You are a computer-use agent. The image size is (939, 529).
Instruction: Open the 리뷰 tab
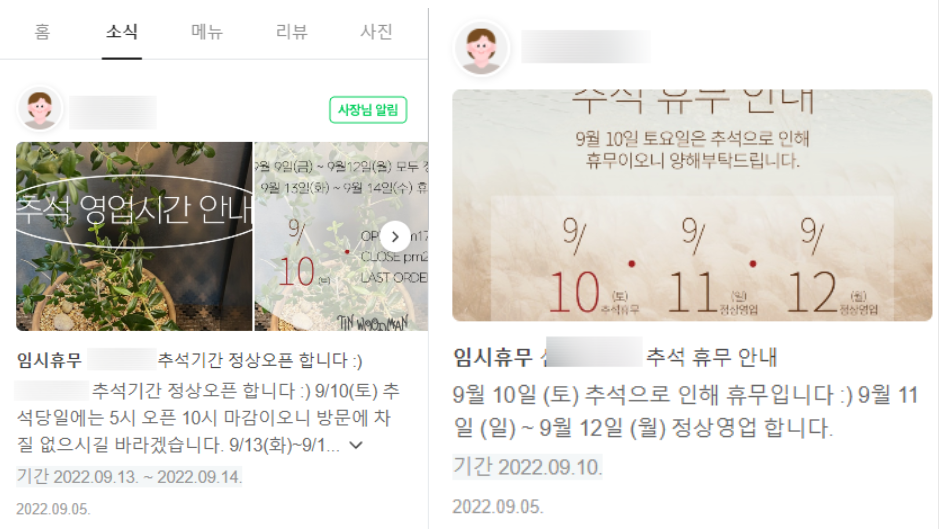[x=292, y=32]
